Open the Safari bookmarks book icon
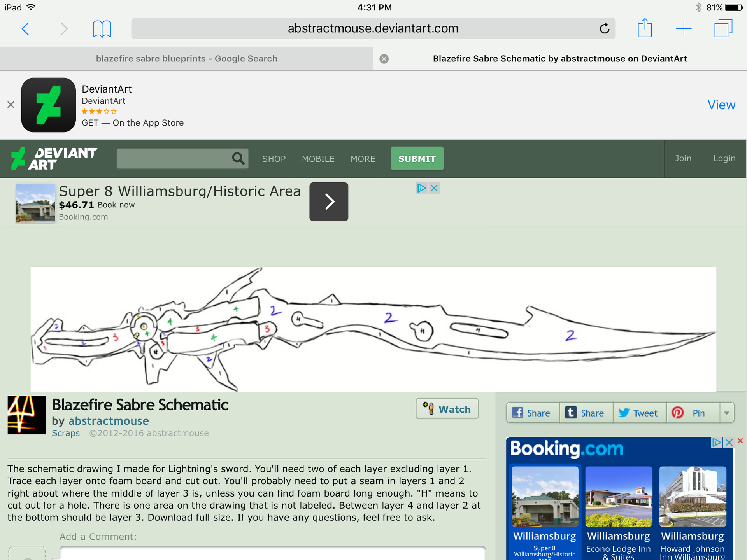 click(102, 29)
